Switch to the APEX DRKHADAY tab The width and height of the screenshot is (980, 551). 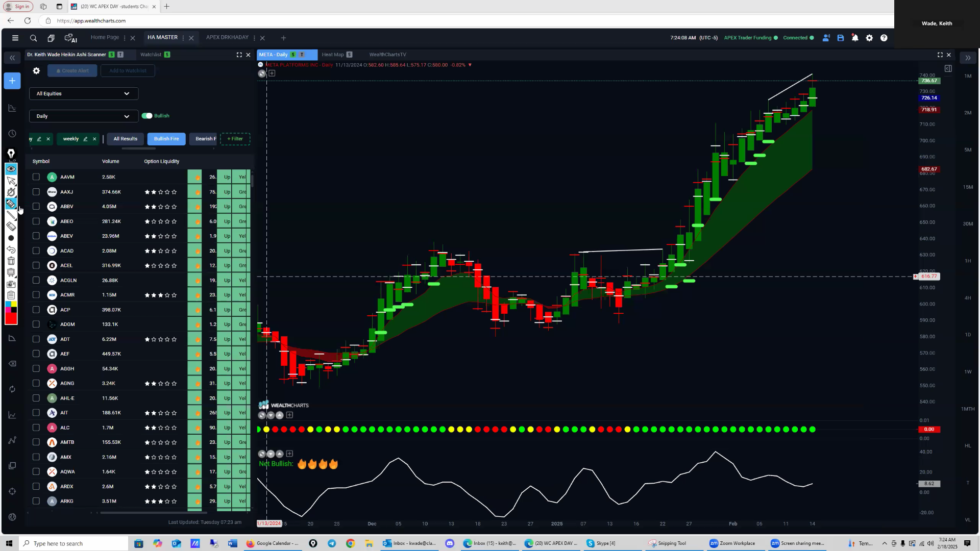[x=227, y=37]
